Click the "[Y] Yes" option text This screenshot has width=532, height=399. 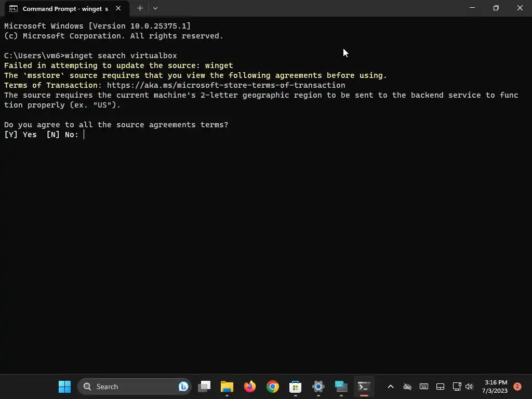click(x=20, y=135)
